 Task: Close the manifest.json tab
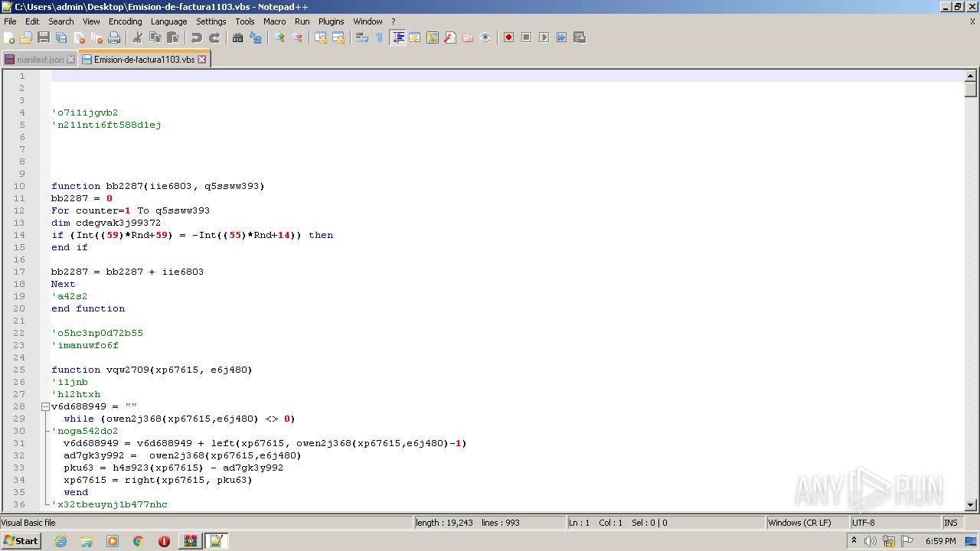coord(71,59)
